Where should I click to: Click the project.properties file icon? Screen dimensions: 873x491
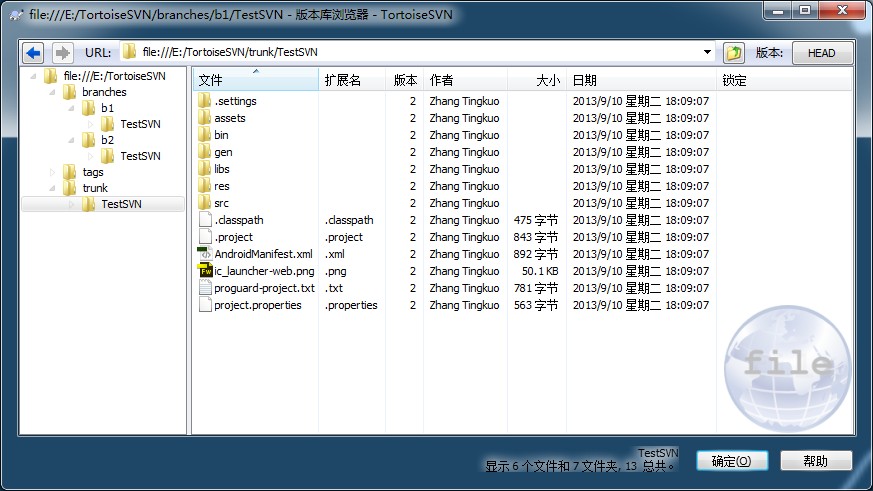(205, 305)
